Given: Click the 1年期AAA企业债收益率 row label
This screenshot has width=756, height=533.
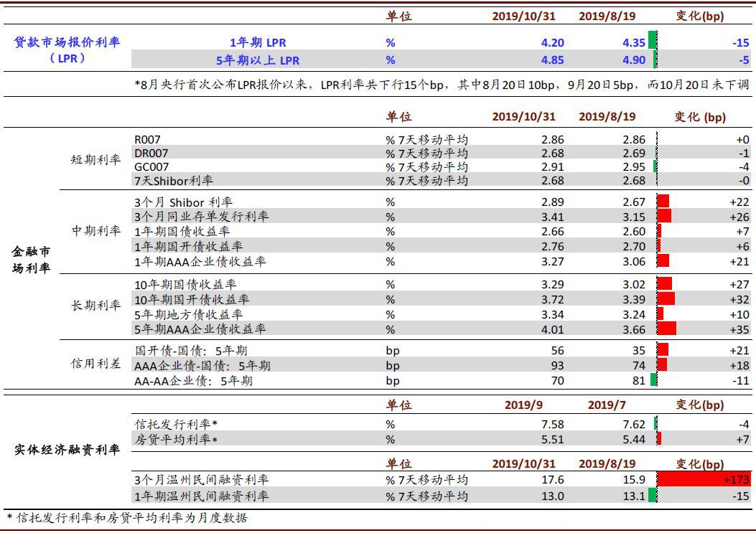Looking at the screenshot, I should coord(200,261).
